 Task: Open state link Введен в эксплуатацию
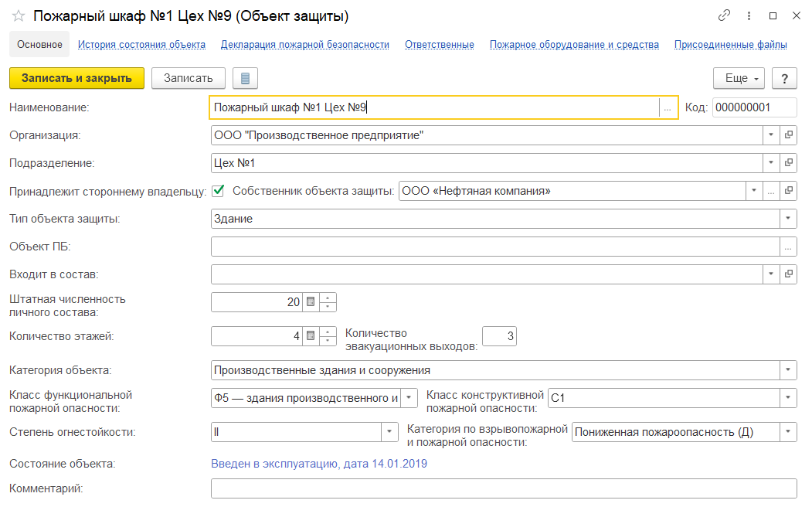tap(318, 464)
